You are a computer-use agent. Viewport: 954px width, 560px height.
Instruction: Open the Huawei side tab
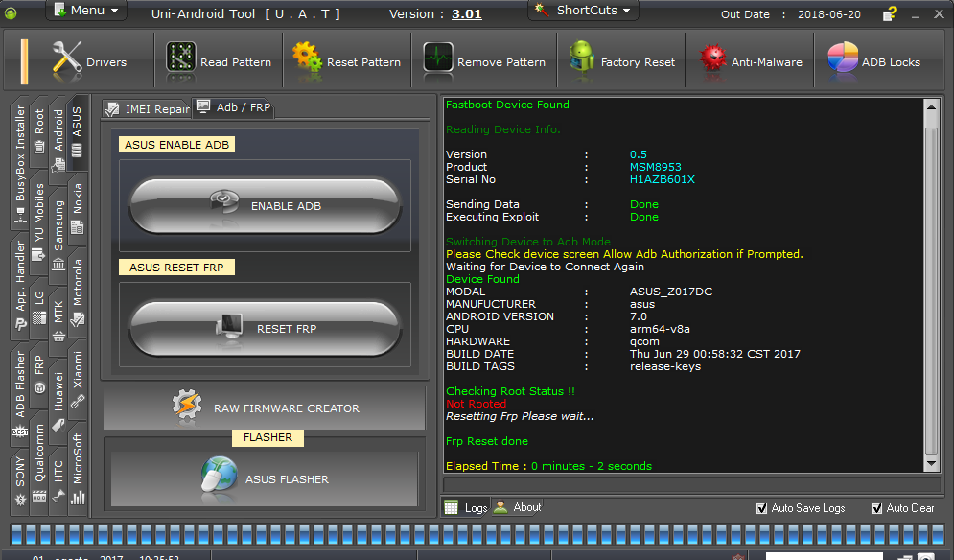(x=58, y=400)
